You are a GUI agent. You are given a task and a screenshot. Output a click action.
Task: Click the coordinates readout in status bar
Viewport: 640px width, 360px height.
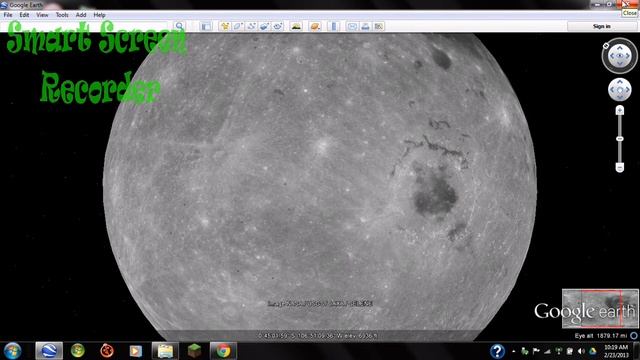pyautogui.click(x=318, y=336)
